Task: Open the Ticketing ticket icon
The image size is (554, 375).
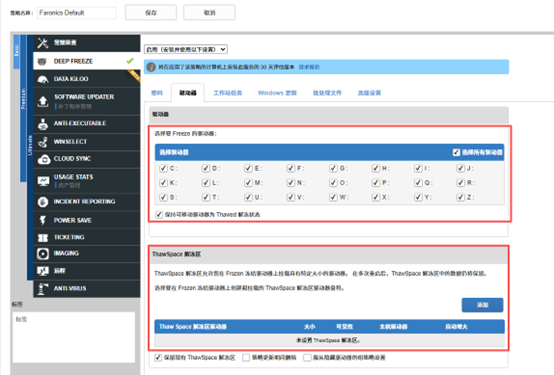Action: [x=43, y=238]
